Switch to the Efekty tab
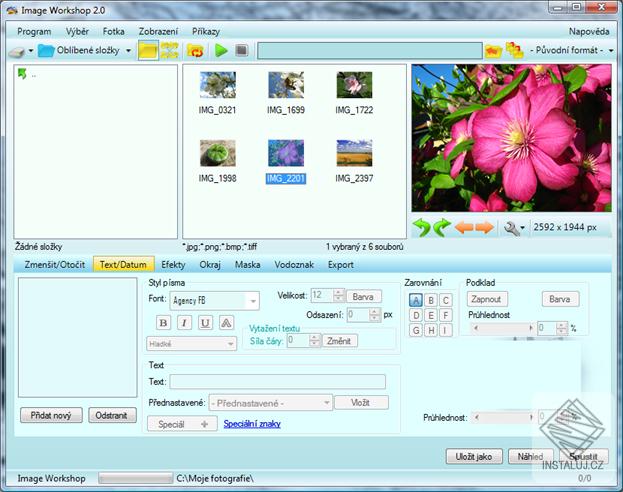The image size is (623, 492). 173,265
